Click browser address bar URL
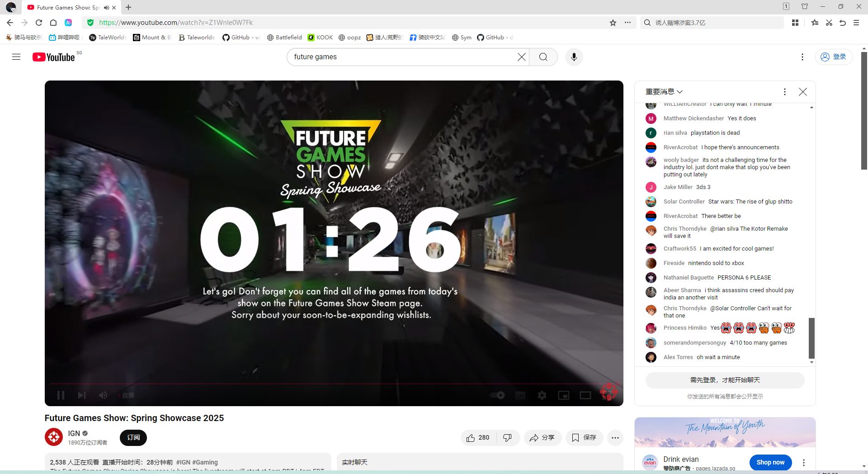 [176, 23]
